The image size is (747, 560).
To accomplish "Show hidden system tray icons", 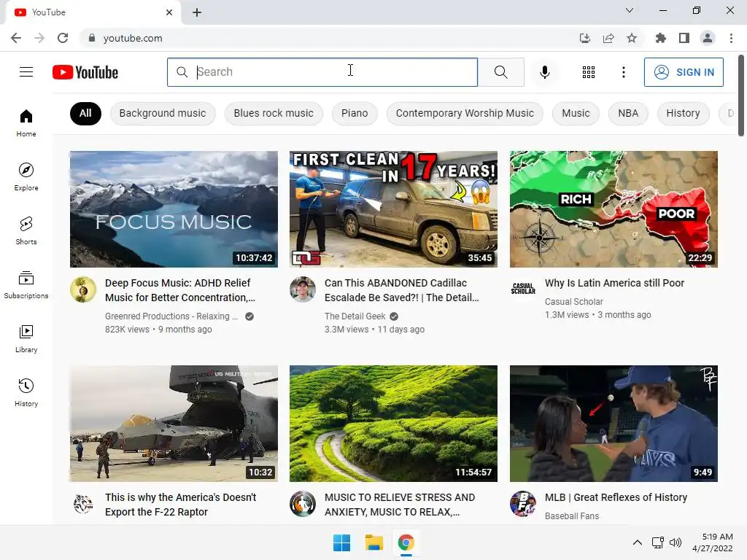I will point(637,542).
